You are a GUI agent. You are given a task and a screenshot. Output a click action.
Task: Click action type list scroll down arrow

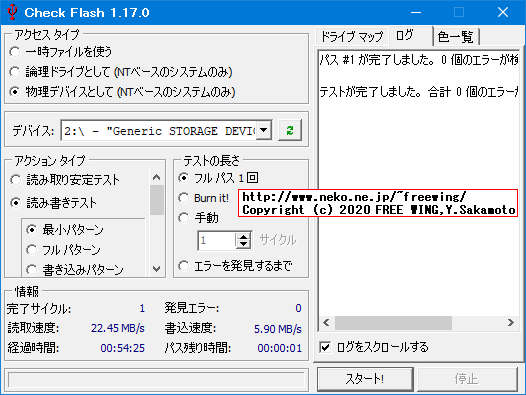pyautogui.click(x=157, y=268)
